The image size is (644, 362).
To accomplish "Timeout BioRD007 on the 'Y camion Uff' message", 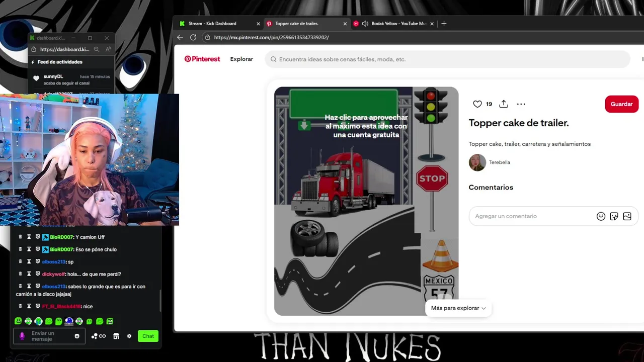I will click(29, 237).
